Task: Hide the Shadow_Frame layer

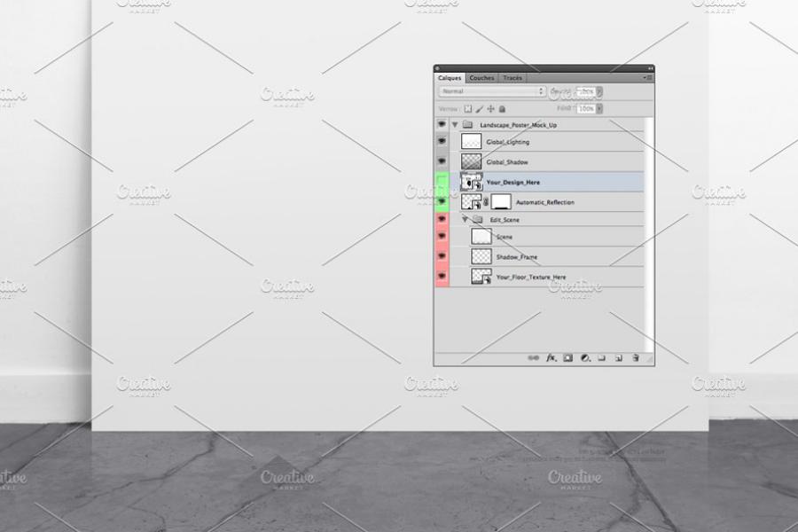Action: point(442,257)
